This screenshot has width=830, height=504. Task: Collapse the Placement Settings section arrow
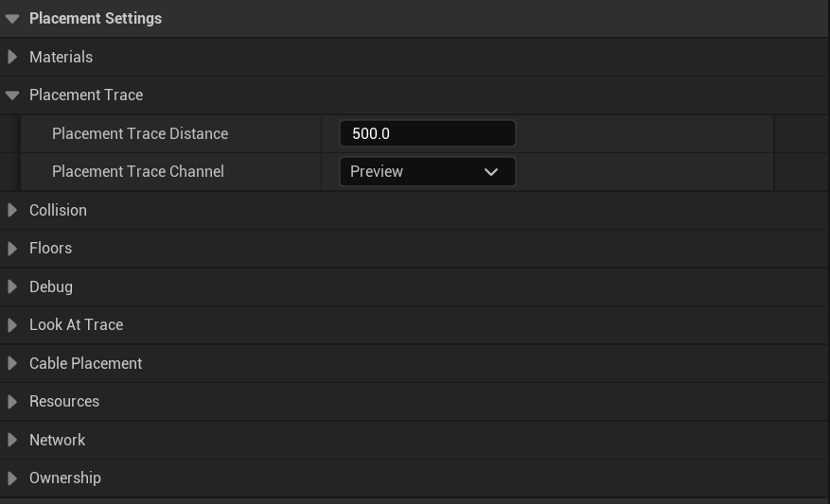point(12,19)
